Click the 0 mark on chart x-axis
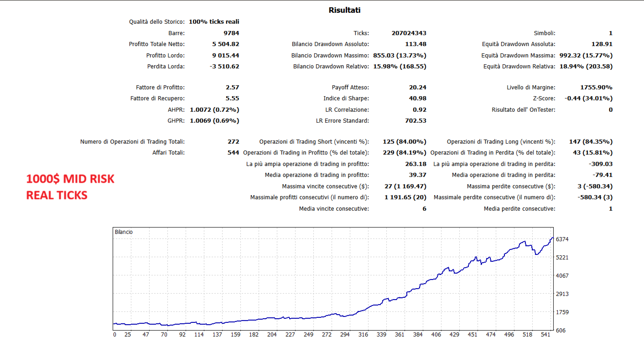The image size is (644, 347). [x=114, y=335]
